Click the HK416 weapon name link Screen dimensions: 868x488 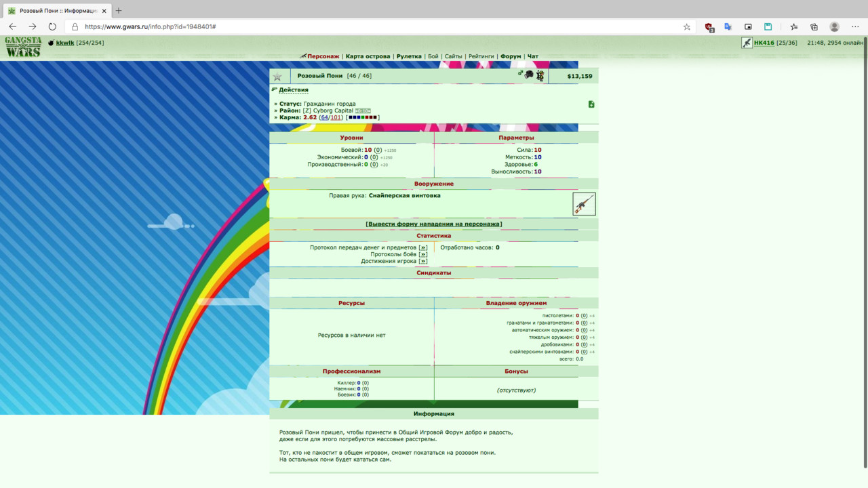[764, 43]
